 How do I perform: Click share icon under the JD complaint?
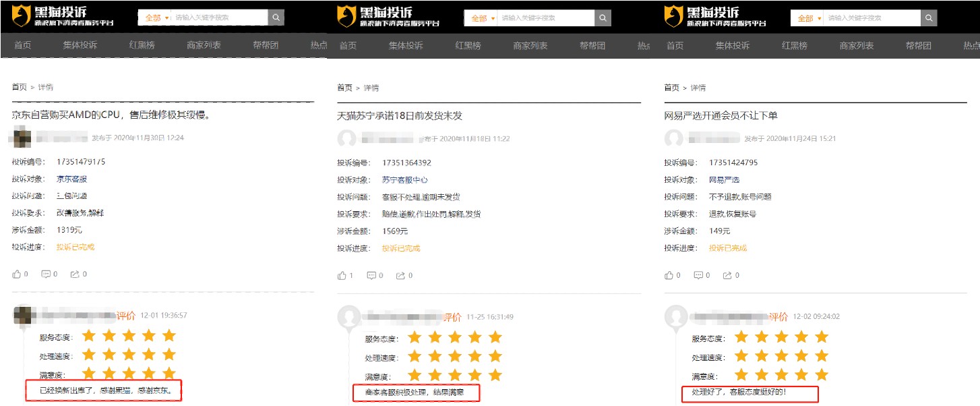[x=75, y=274]
